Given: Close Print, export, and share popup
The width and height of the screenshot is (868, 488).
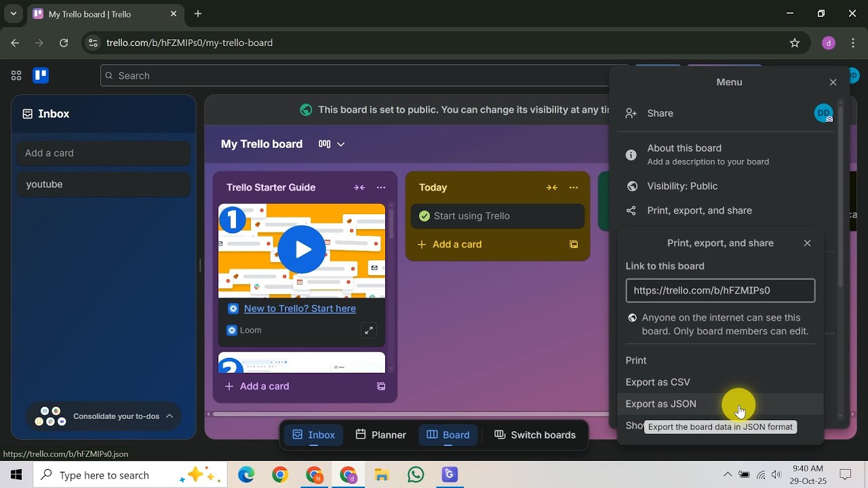Looking at the screenshot, I should [x=807, y=243].
